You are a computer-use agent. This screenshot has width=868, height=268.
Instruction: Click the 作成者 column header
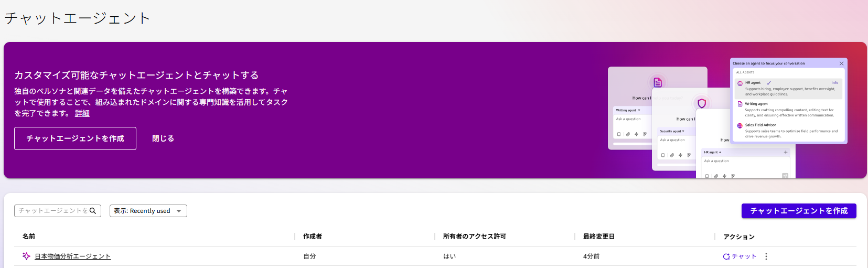[313, 237]
